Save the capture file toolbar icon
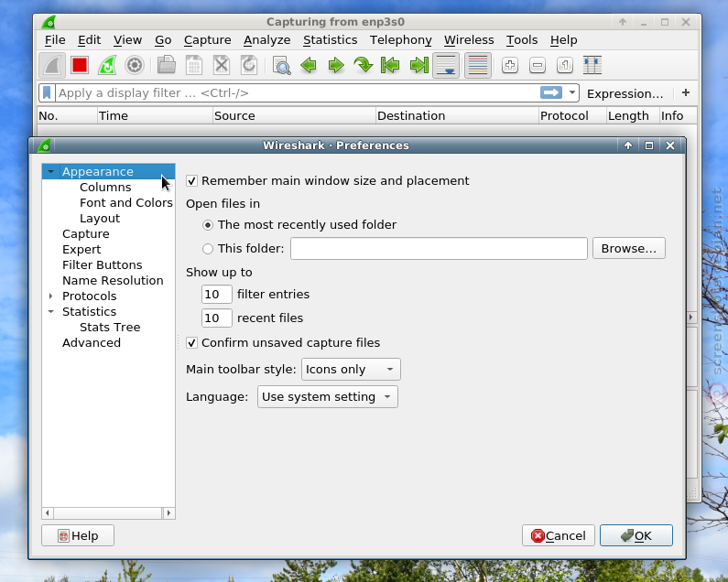 coord(194,66)
